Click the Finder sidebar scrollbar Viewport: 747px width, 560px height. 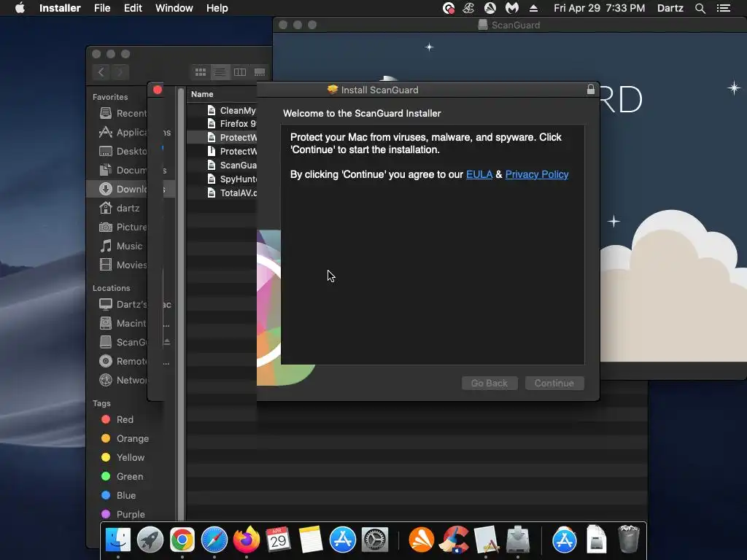[x=181, y=305]
